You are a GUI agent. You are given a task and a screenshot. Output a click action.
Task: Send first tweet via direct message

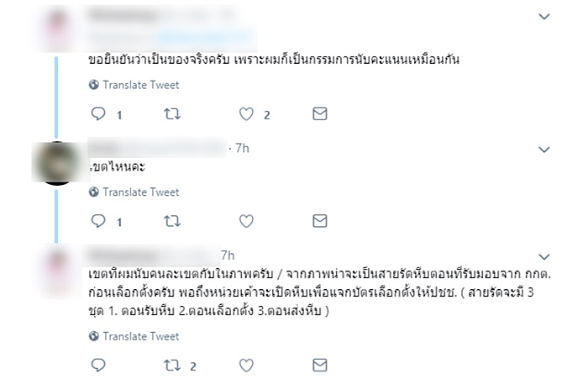(x=319, y=114)
